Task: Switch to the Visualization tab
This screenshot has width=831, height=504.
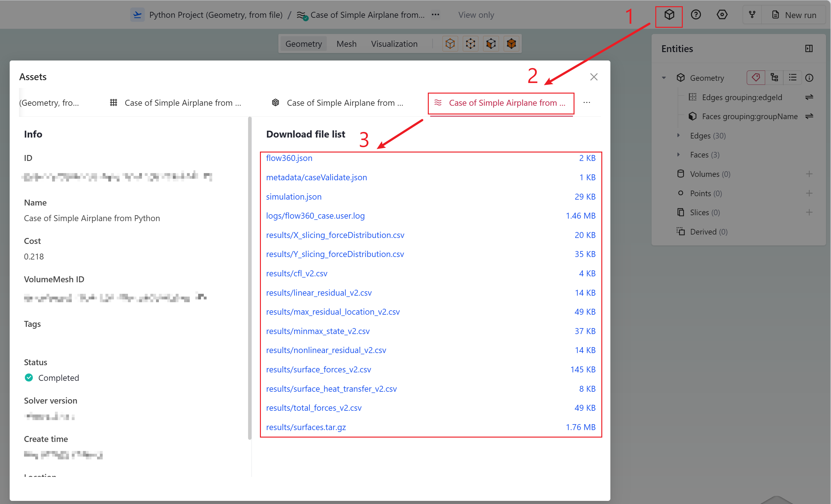Action: pos(394,44)
